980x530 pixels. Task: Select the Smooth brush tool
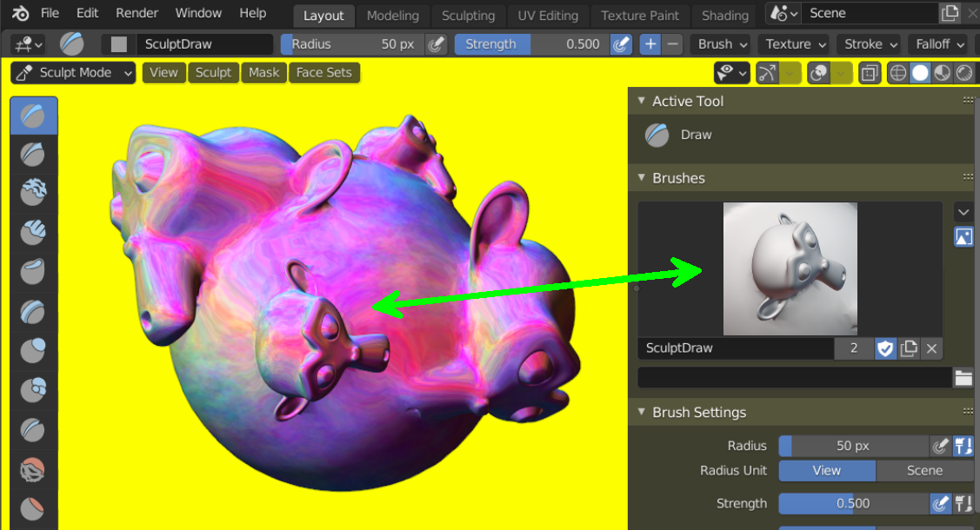[x=32, y=469]
